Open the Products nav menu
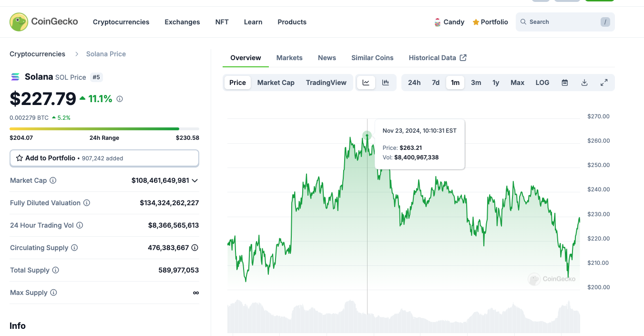The width and height of the screenshot is (644, 336). click(x=292, y=22)
